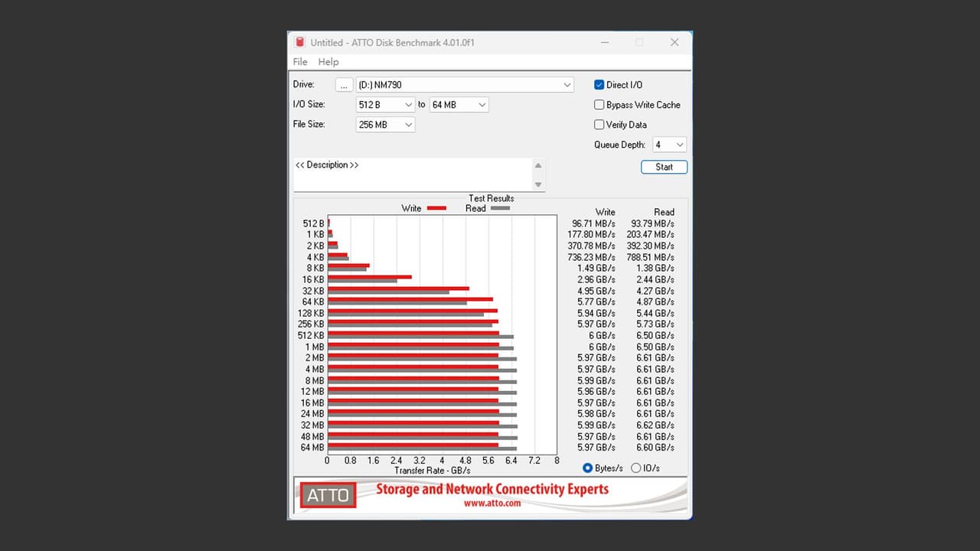Click the 512 B chart row label

[314, 223]
